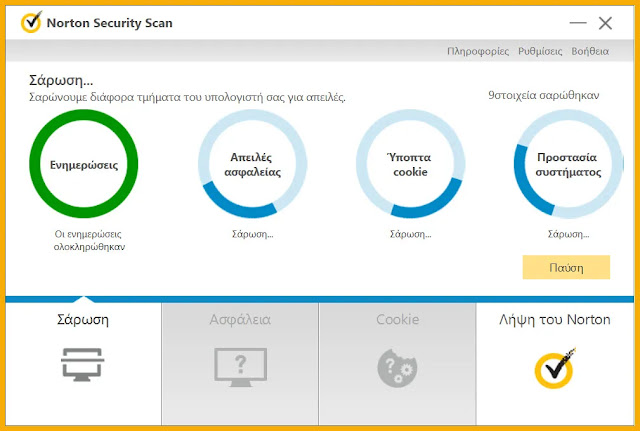
Task: Click the Norton logo under Λήψη του Norton
Action: 555,368
